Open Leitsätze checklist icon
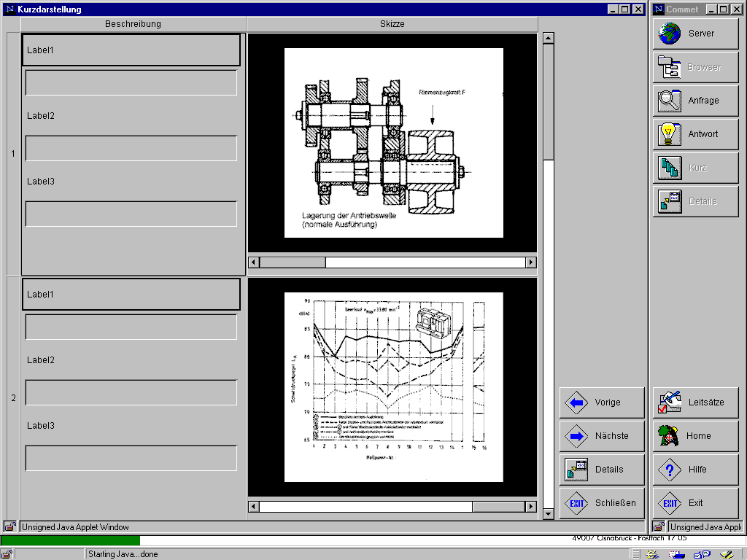 (669, 402)
